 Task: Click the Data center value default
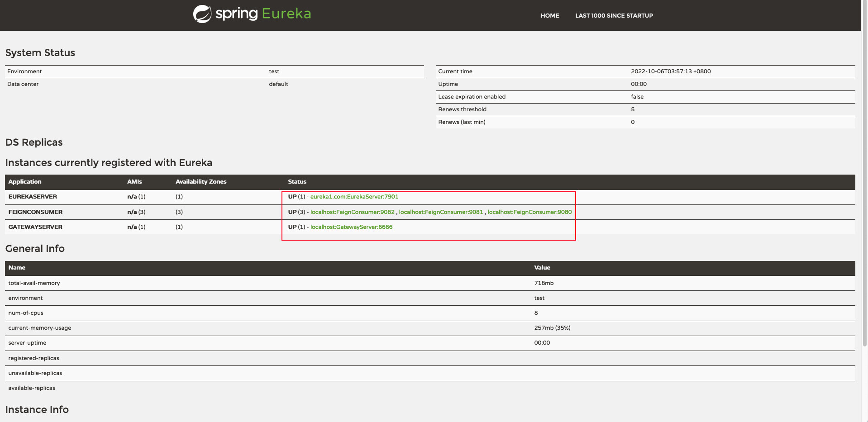point(278,84)
